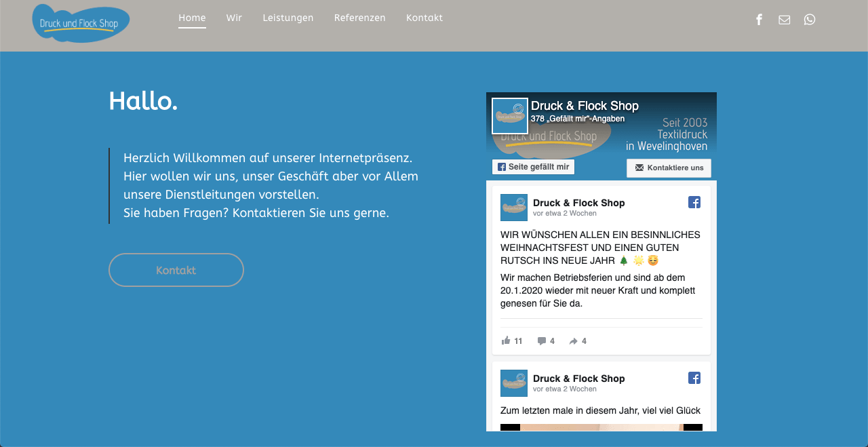Click the comment bubble icon on the Christmas post

point(542,341)
